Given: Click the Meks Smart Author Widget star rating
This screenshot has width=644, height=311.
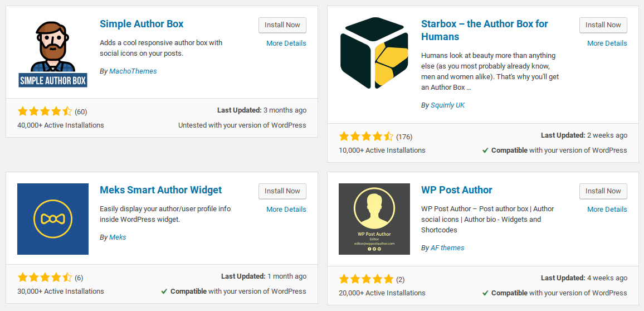Looking at the screenshot, I should (45, 277).
